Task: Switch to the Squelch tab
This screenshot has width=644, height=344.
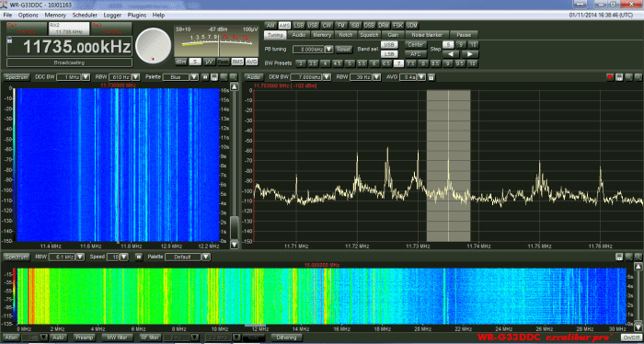Action: tap(369, 35)
